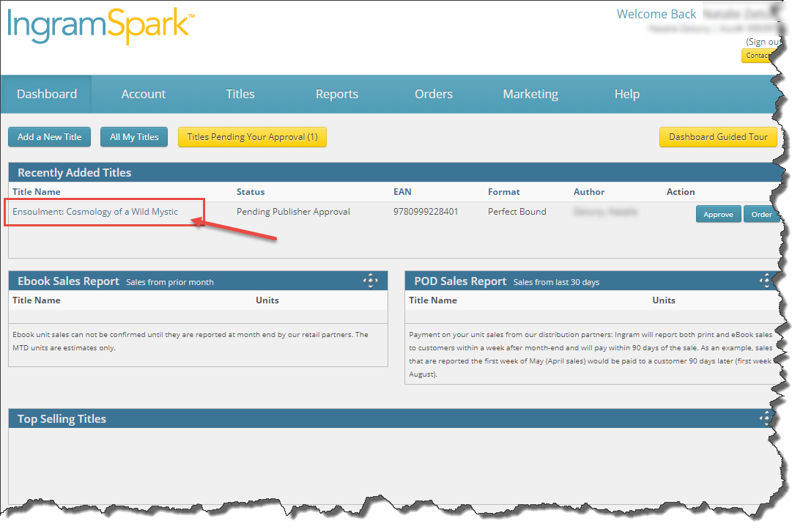Click 'Sales from prior month' subtitle
This screenshot has height=532, width=803.
click(170, 283)
